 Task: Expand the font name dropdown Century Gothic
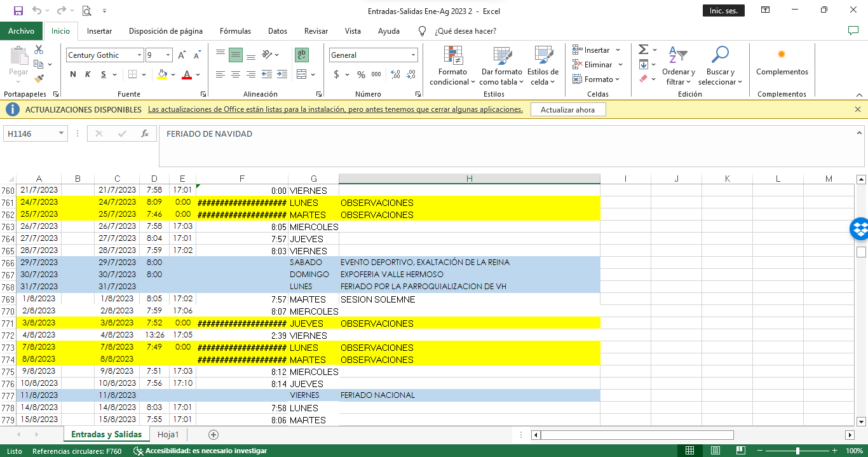coord(139,55)
